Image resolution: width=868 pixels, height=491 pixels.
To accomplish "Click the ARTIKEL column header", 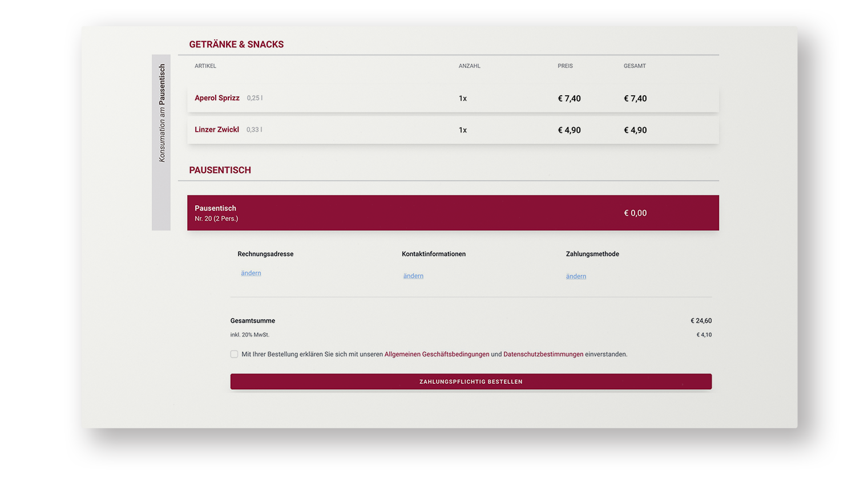I will point(205,66).
